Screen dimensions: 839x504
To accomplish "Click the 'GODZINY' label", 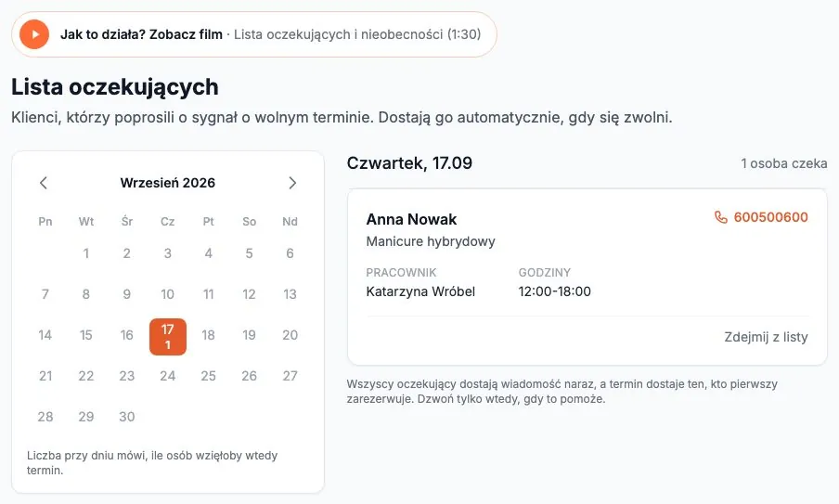I will coord(545,272).
